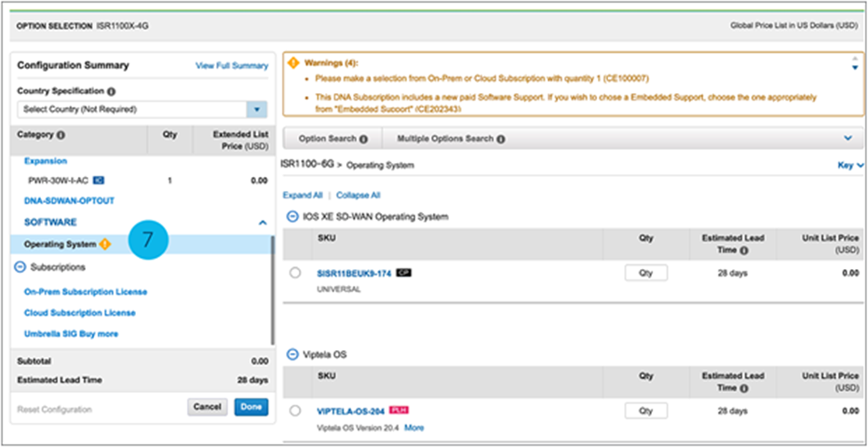This screenshot has width=868, height=447.
Task: Collapse the Subscriptions group
Action: click(x=20, y=267)
